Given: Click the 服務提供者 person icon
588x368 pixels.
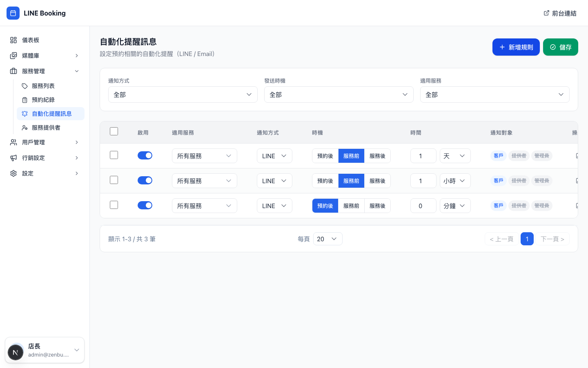Looking at the screenshot, I should click(x=25, y=128).
